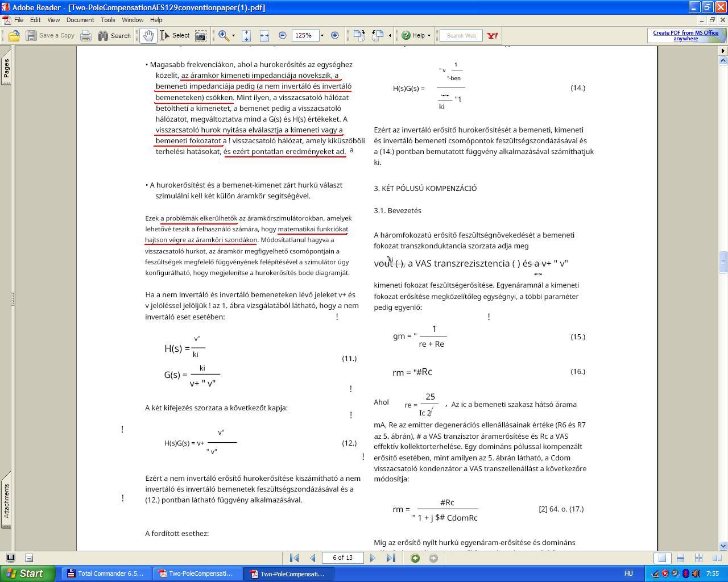Click the HU language indicator in taskbar
The height and width of the screenshot is (582, 728).
tap(628, 573)
